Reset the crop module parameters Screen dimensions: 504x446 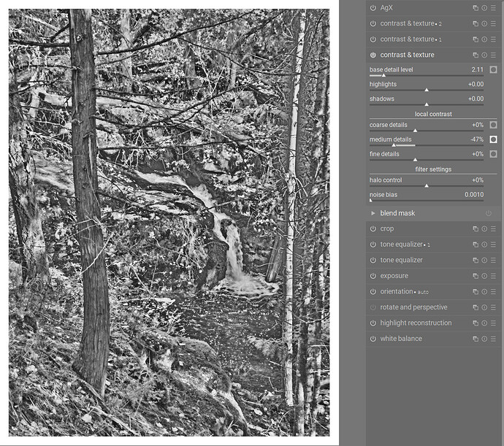[484, 228]
